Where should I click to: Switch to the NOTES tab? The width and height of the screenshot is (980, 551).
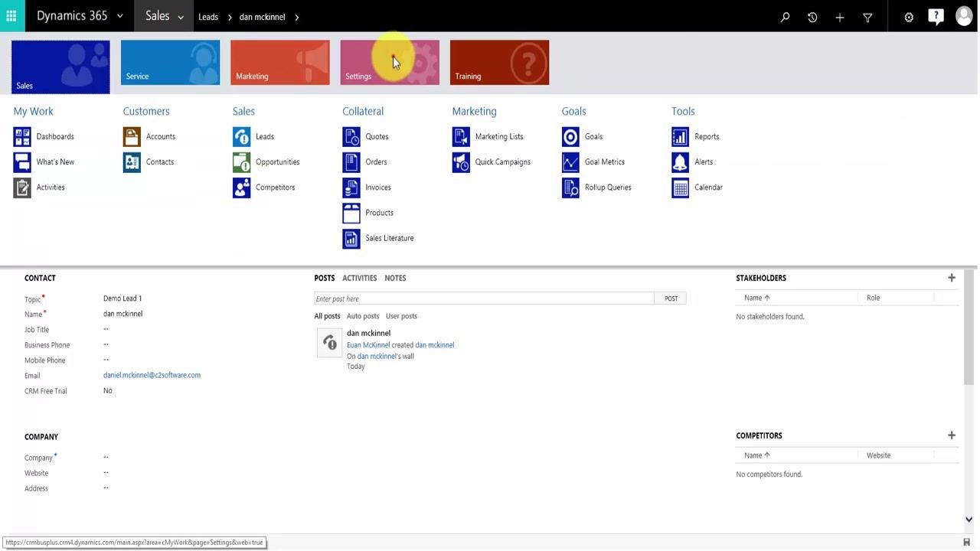[395, 278]
